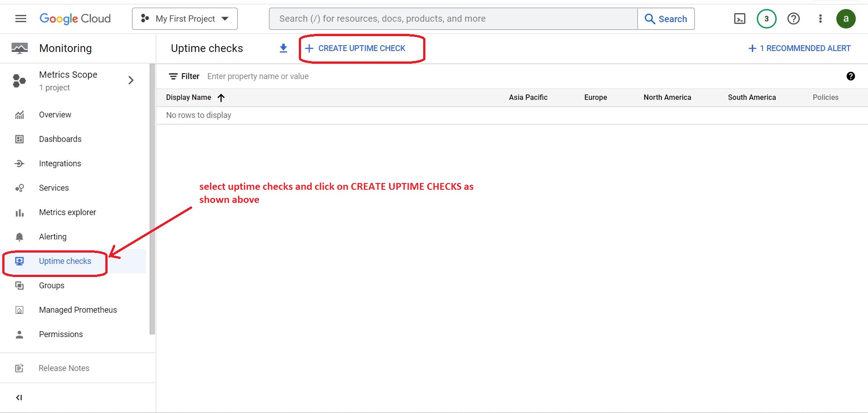The width and height of the screenshot is (868, 413).
Task: Select the Metrics explorer icon
Action: click(x=19, y=212)
